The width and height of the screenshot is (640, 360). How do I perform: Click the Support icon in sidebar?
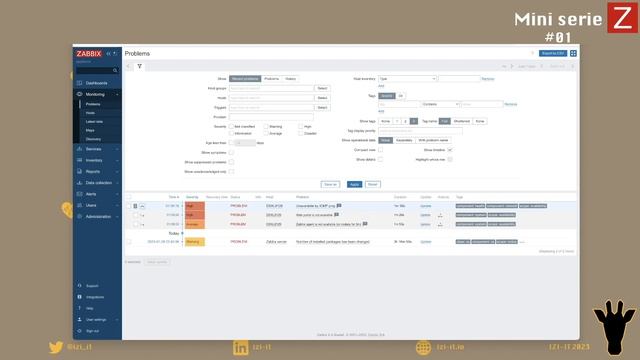point(80,286)
